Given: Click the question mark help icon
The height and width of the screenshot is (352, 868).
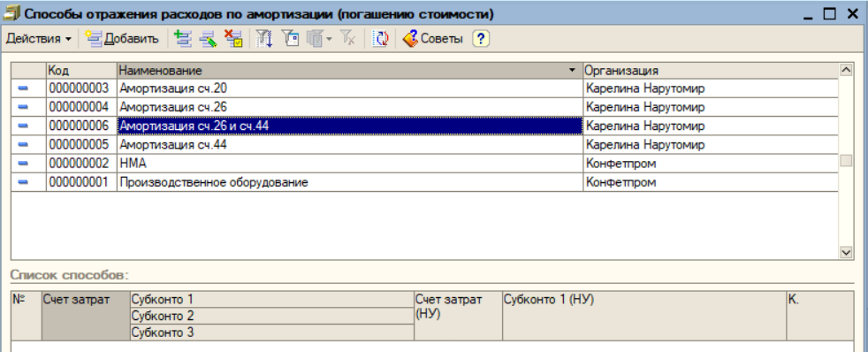Looking at the screenshot, I should (x=481, y=39).
